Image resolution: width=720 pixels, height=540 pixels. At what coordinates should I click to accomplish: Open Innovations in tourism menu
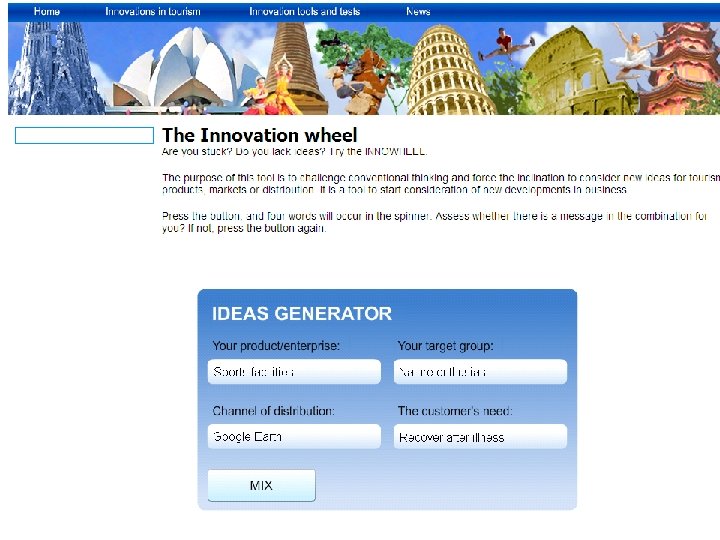[x=153, y=11]
